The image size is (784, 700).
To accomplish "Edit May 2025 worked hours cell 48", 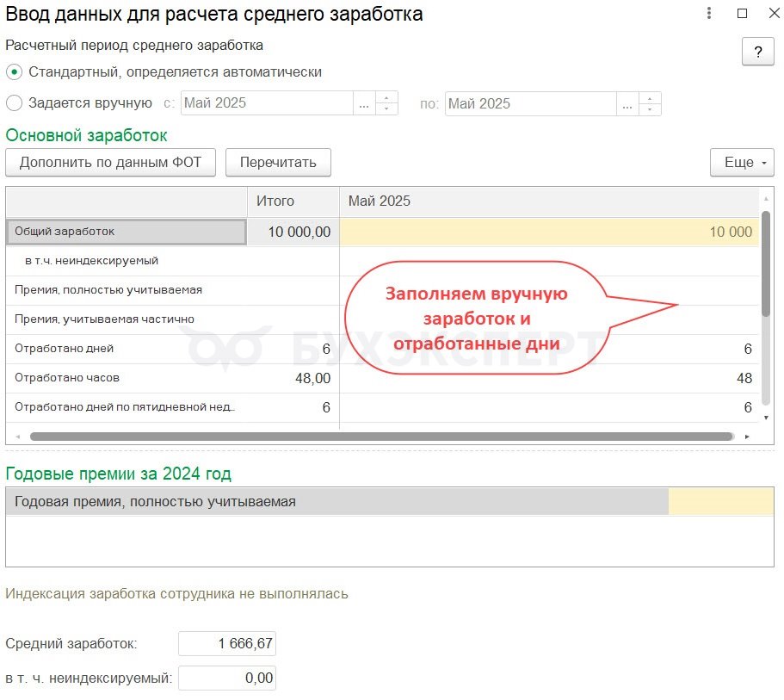I will pos(549,378).
